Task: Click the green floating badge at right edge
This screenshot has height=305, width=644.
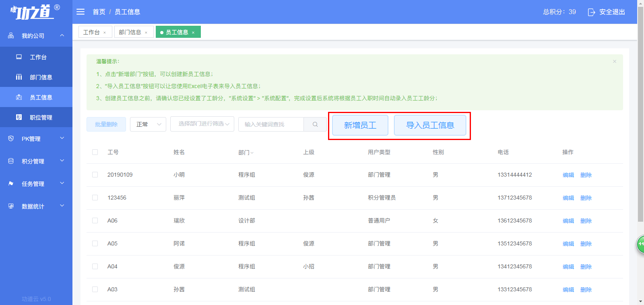Action: [640, 244]
